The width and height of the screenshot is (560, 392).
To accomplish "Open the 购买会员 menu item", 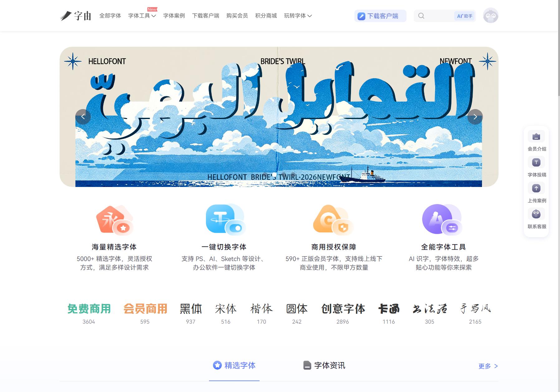I will tap(237, 16).
